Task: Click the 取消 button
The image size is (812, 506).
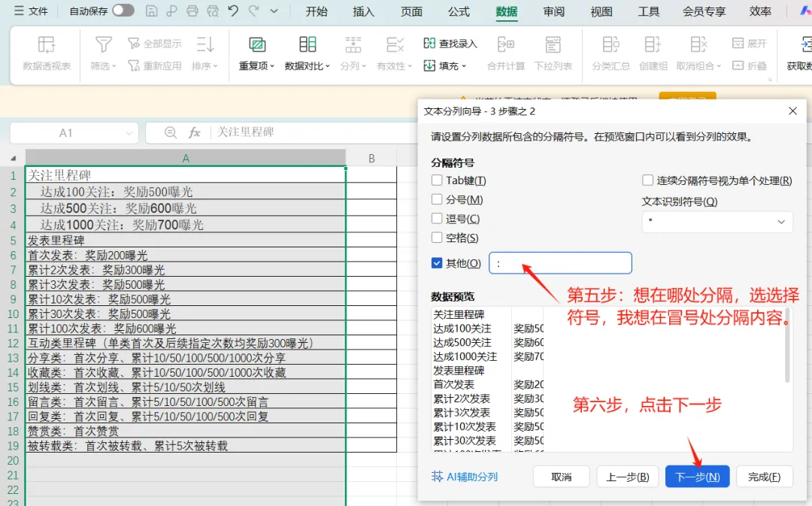Action: pos(562,477)
